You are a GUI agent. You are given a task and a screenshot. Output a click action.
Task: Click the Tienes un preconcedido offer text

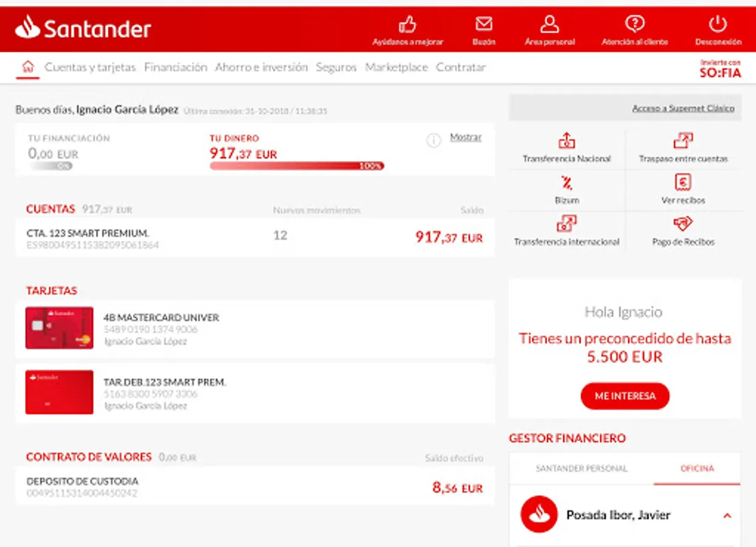tap(625, 347)
